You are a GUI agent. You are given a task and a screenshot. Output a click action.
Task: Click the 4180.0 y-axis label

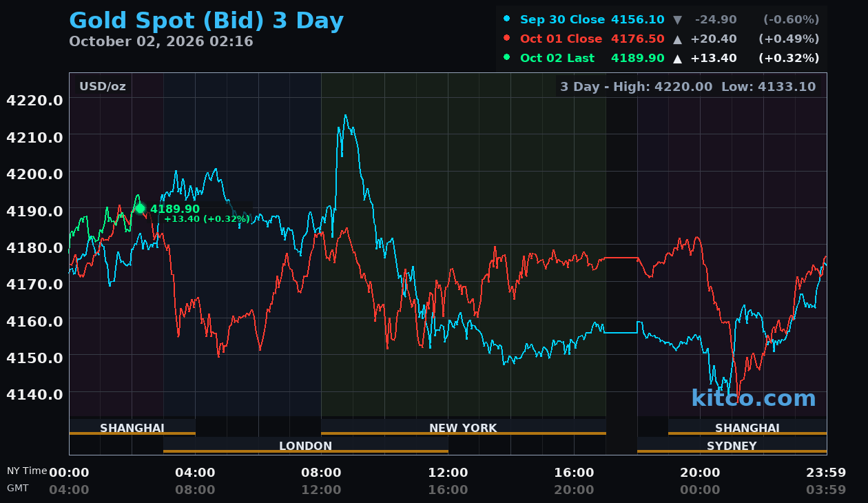[x=34, y=247]
